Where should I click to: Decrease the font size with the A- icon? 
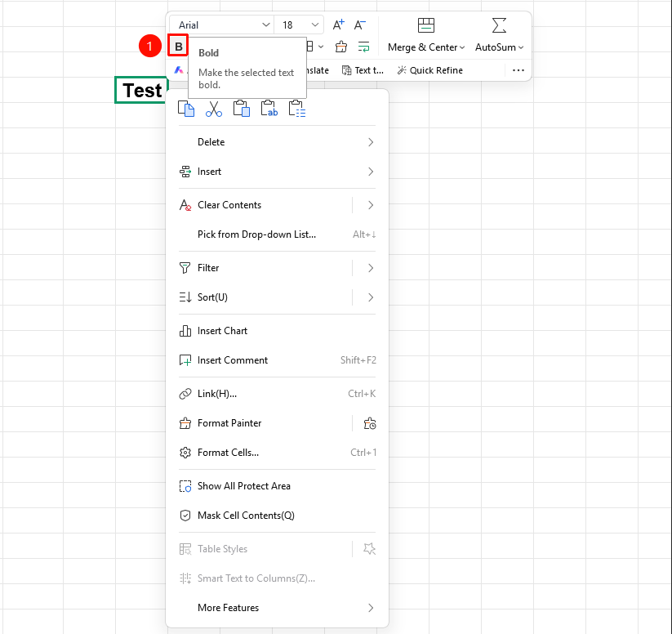pos(360,25)
